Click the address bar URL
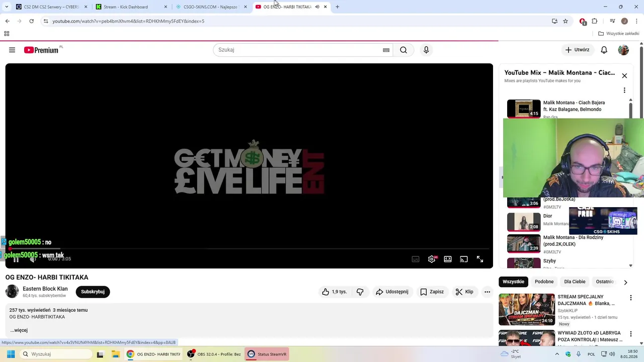This screenshot has width=644, height=362. (x=128, y=21)
